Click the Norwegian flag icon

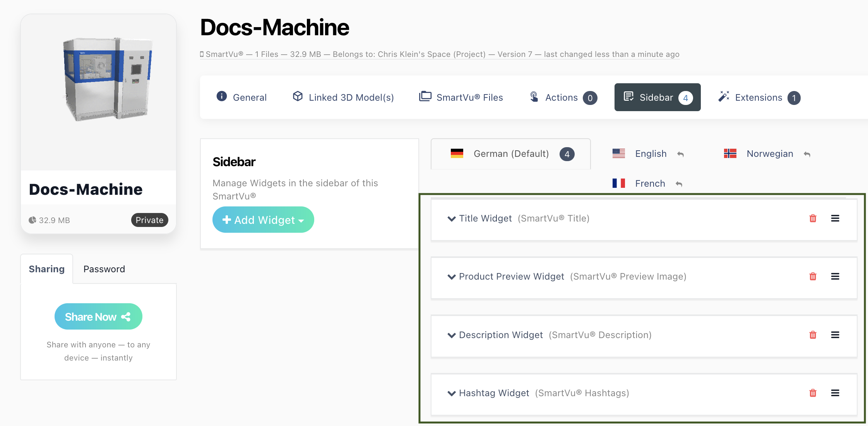730,153
